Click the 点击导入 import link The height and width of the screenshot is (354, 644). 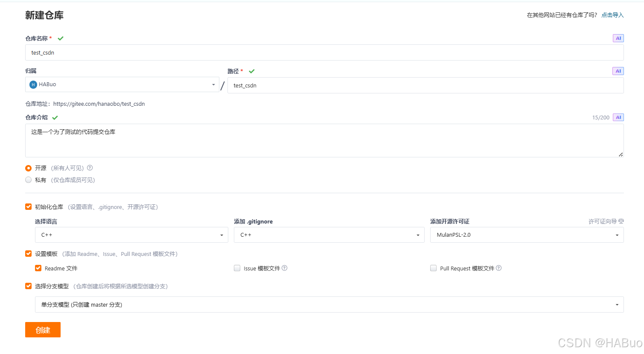click(612, 15)
